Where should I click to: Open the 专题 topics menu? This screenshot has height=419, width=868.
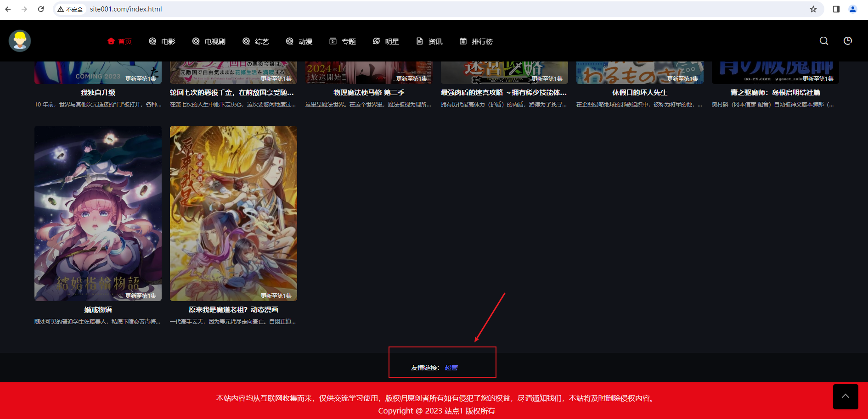point(343,41)
